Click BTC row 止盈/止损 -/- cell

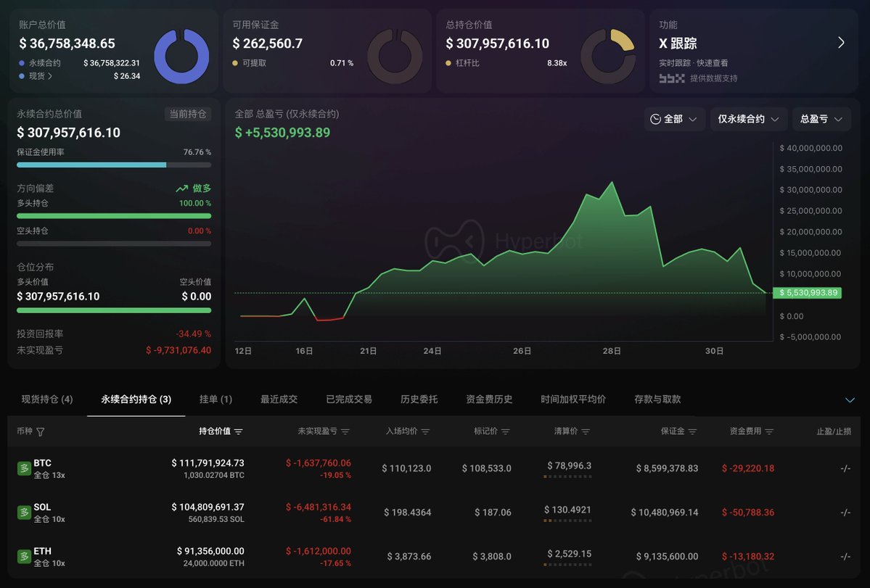[x=845, y=469]
